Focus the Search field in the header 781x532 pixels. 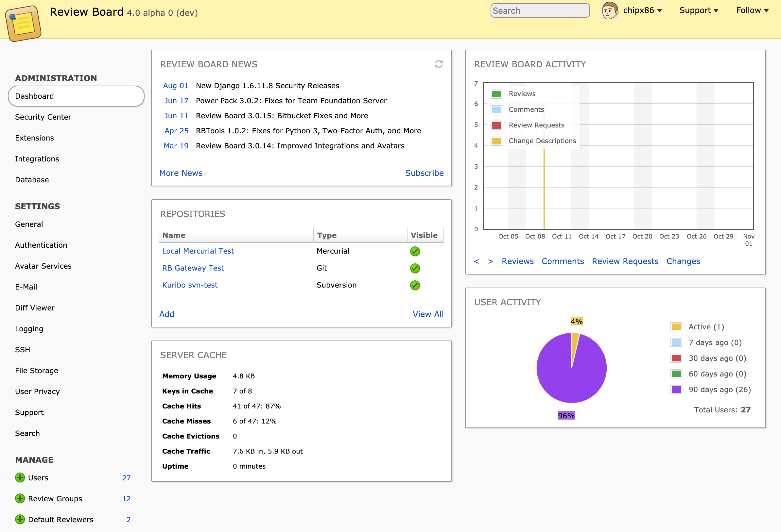point(540,11)
